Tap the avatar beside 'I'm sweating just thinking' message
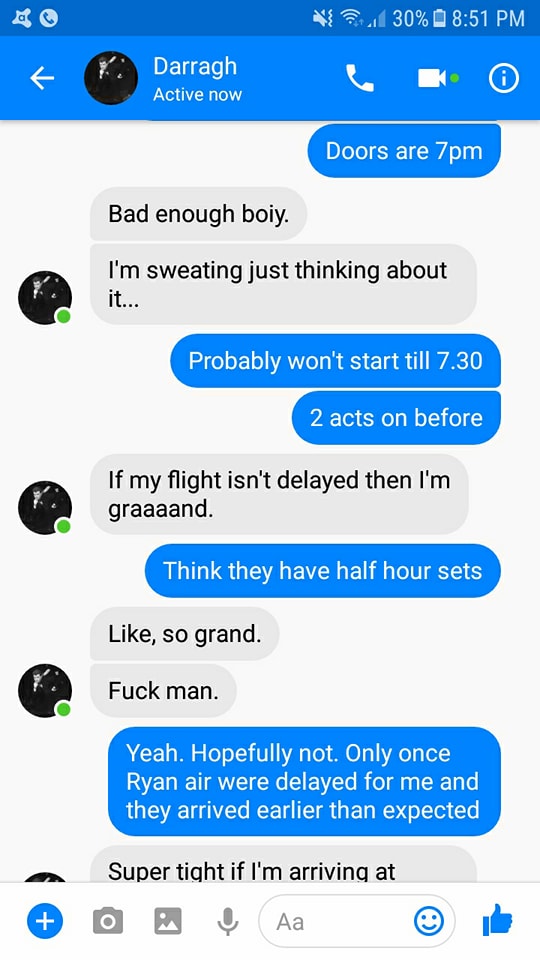Image resolution: width=540 pixels, height=960 pixels. coord(45,298)
